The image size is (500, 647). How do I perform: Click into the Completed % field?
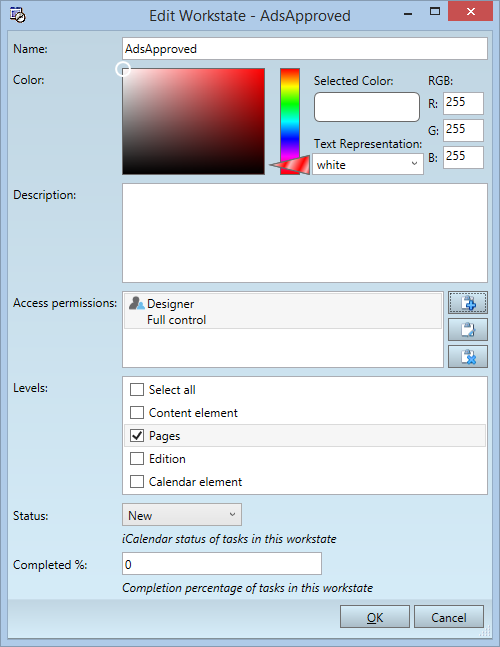pyautogui.click(x=222, y=564)
